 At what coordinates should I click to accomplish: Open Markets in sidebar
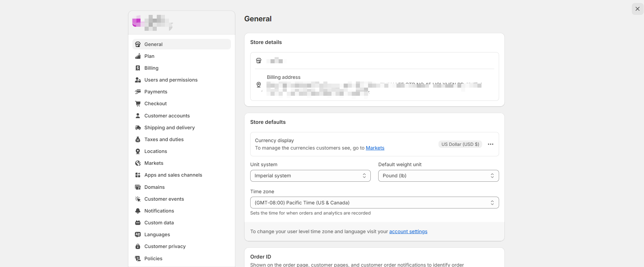coord(181,163)
